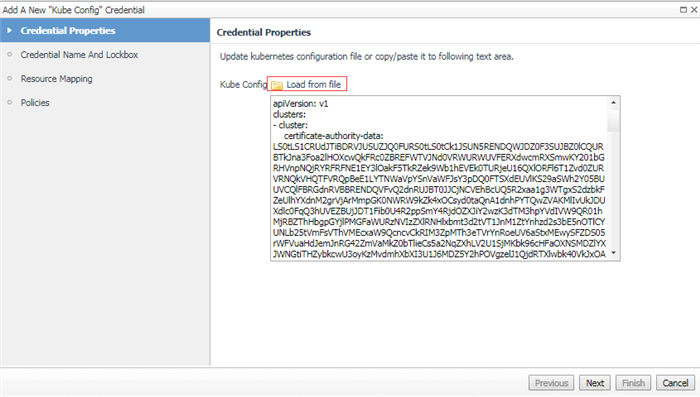This screenshot has width=700, height=397.
Task: Open the Policies step
Action: point(35,103)
